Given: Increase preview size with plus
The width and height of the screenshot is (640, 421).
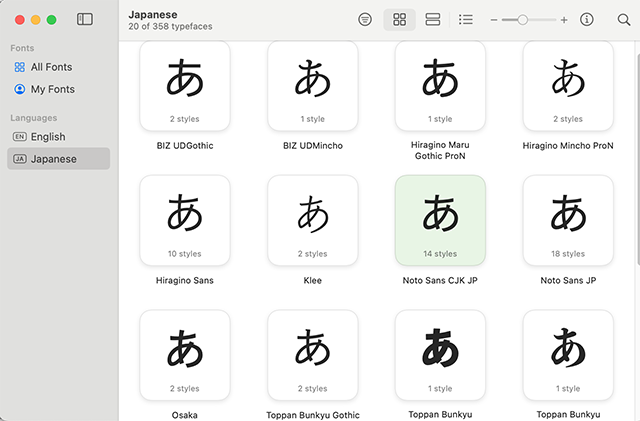Looking at the screenshot, I should (x=564, y=20).
